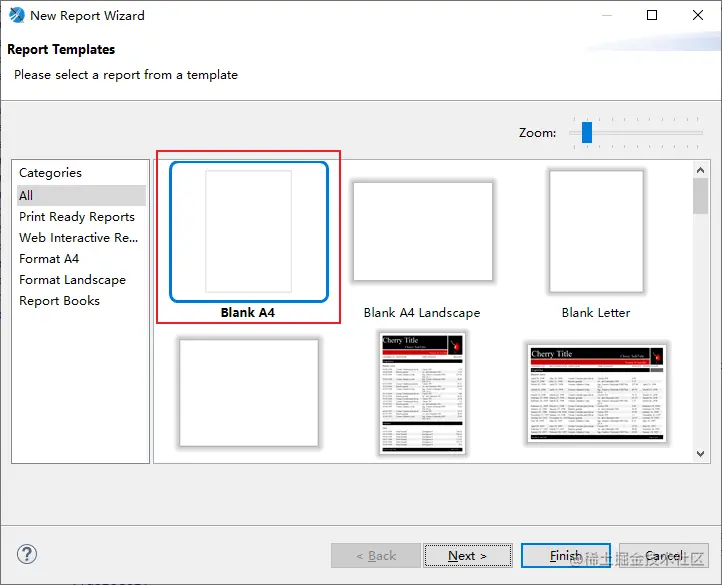The height and width of the screenshot is (585, 722).
Task: Click the disabled Back button
Action: [x=376, y=556]
